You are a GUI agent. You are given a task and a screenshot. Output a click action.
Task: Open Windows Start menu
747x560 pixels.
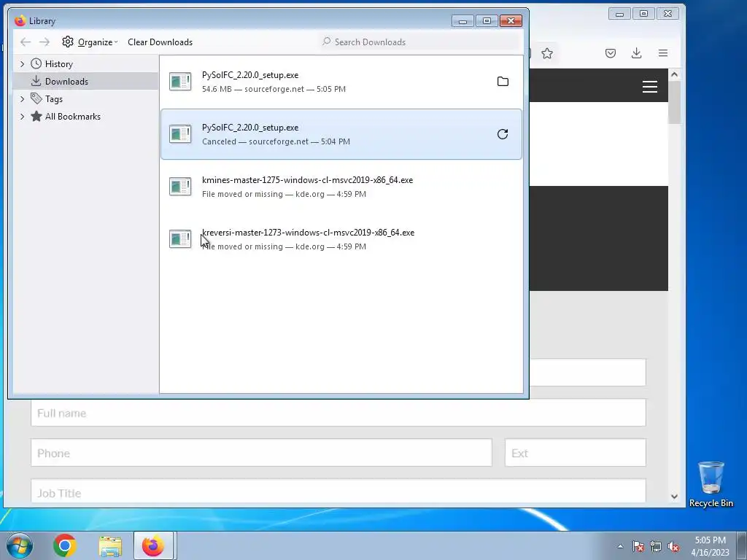[x=20, y=545]
